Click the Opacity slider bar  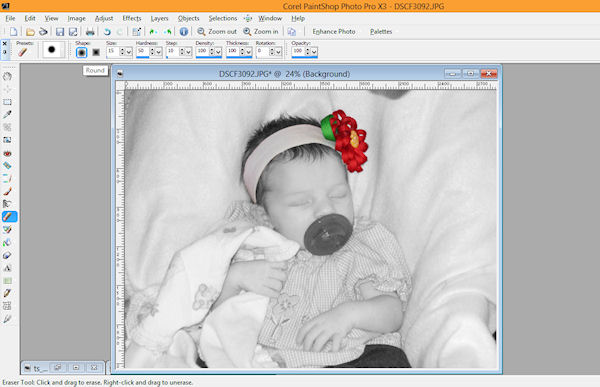click(305, 57)
